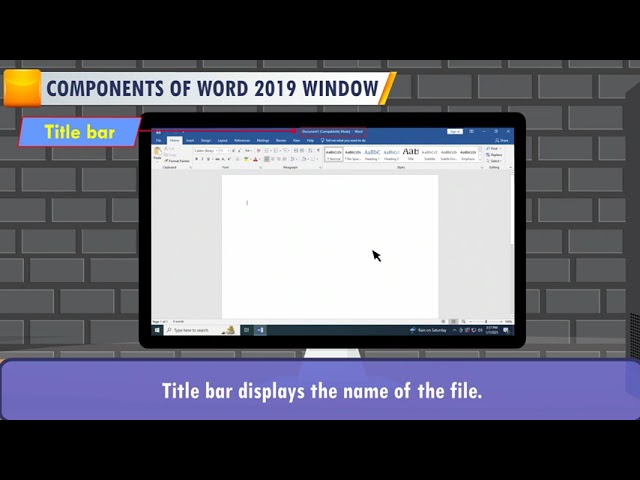Open the Help tab
The width and height of the screenshot is (640, 480).
pyautogui.click(x=310, y=140)
